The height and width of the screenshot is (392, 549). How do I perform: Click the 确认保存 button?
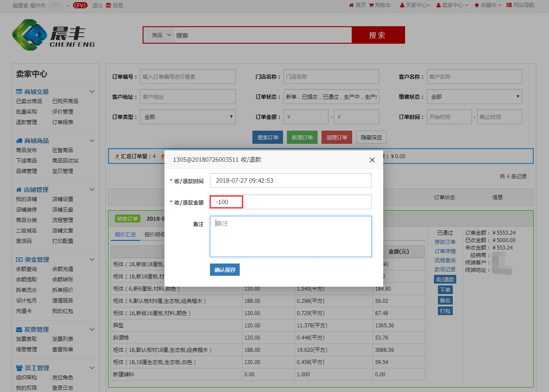click(x=224, y=270)
